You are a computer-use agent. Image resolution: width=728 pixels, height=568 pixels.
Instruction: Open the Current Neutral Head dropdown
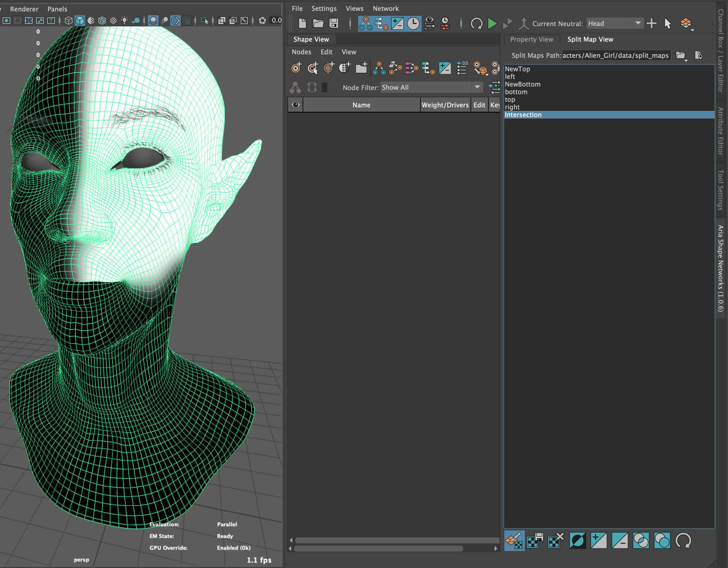coord(615,23)
